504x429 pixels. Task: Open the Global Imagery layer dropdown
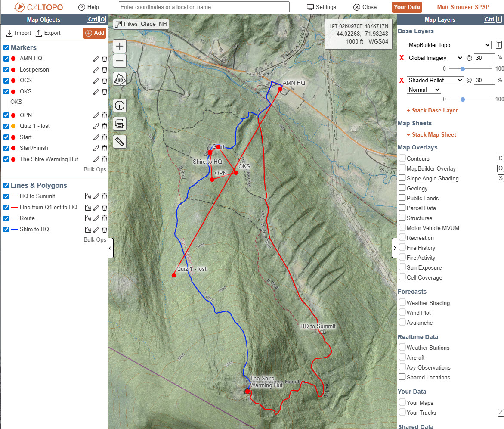pyautogui.click(x=435, y=58)
